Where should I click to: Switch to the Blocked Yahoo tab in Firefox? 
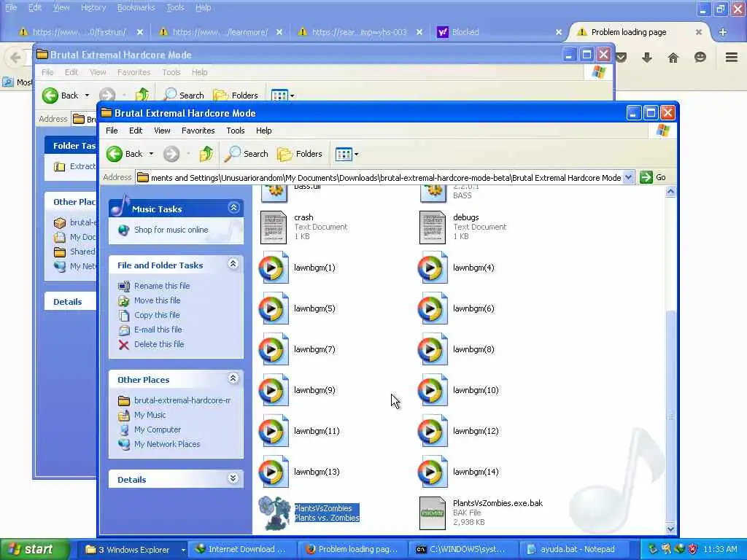tap(499, 32)
